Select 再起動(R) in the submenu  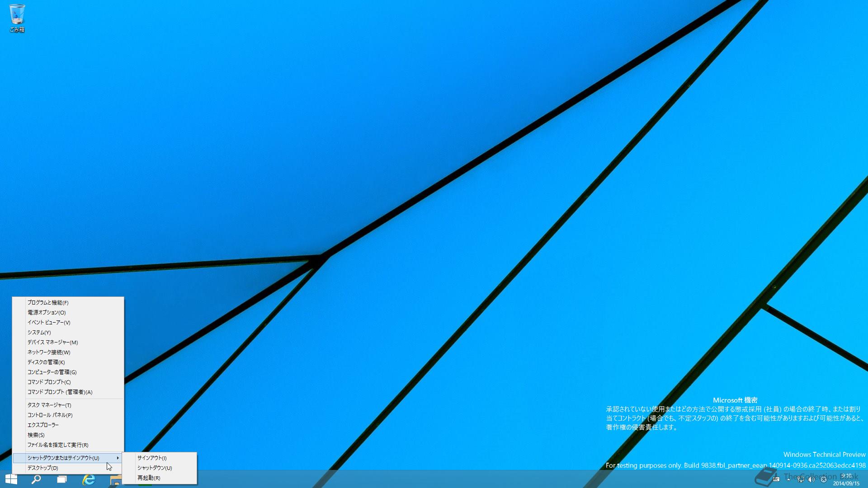tap(160, 478)
